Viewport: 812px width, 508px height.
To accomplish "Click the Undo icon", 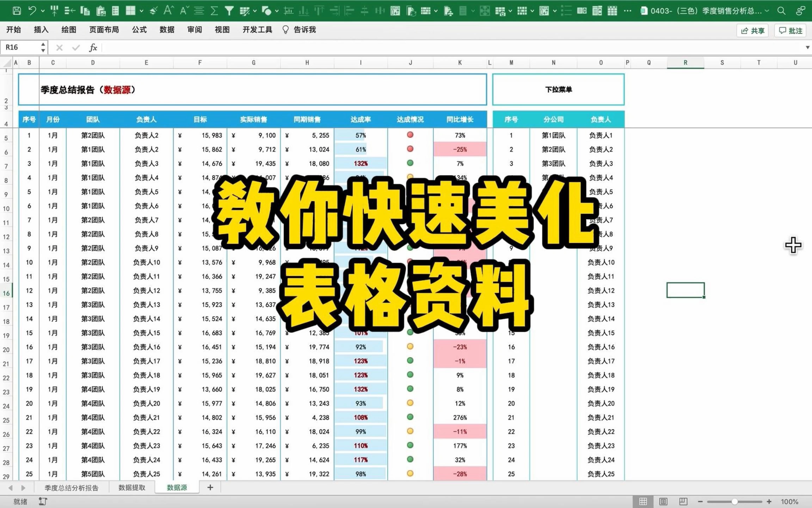I will coord(33,11).
